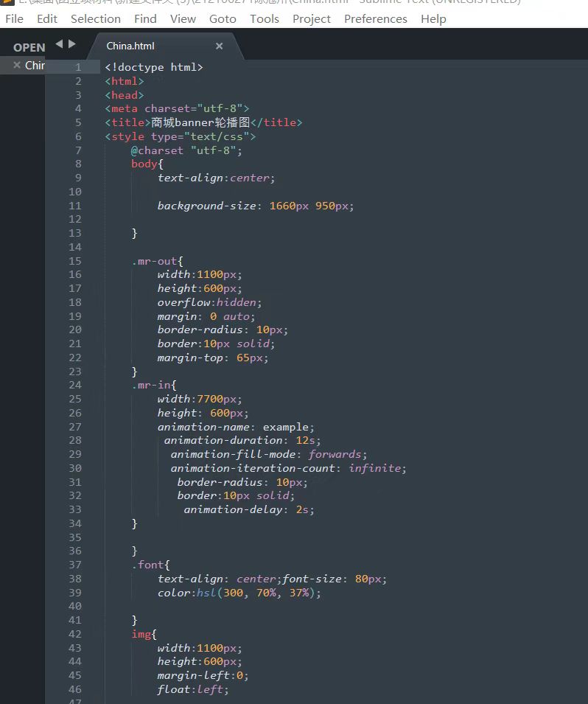This screenshot has height=704, width=588.
Task: Place cursor on the doctype html line
Action: click(x=154, y=67)
